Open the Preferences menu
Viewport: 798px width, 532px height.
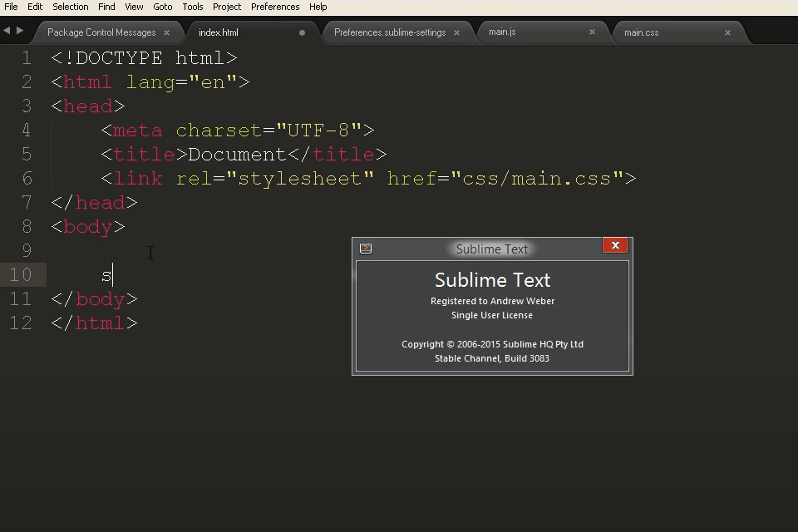(275, 7)
